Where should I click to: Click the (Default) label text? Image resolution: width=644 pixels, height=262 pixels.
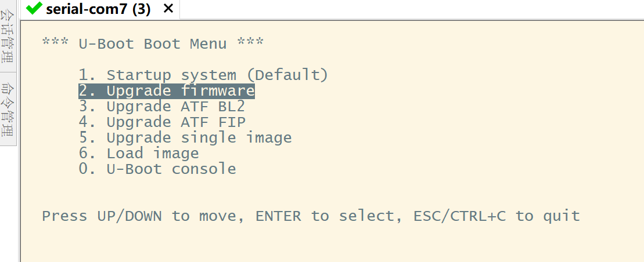click(287, 75)
